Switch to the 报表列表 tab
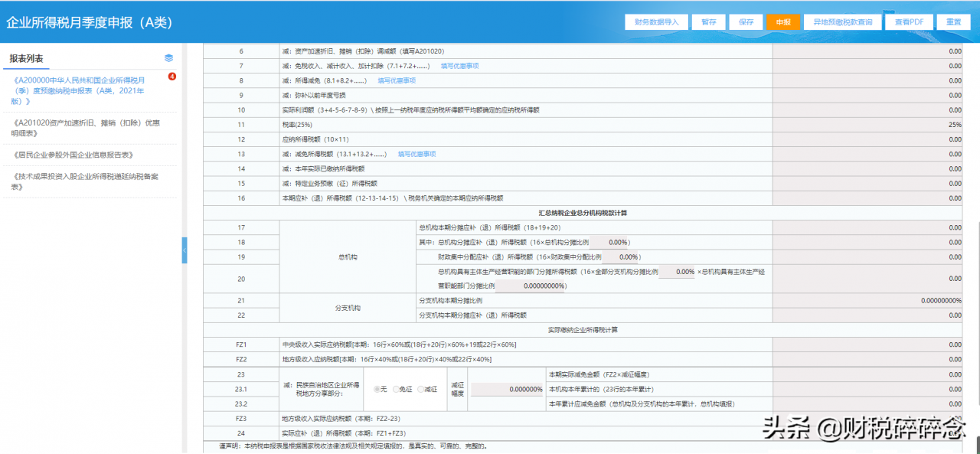The image size is (980, 454). point(26,57)
